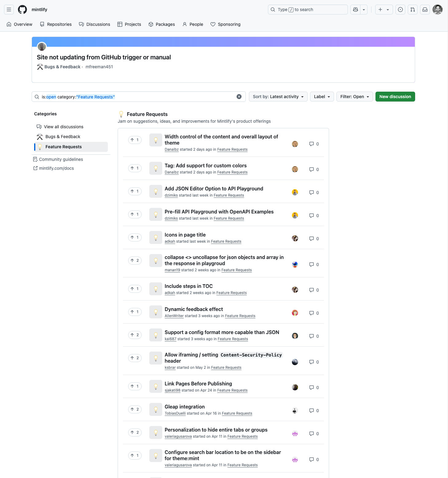Open pinned 'Site not updating from GitHub' discussion
This screenshot has height=478, width=448.
tap(104, 57)
